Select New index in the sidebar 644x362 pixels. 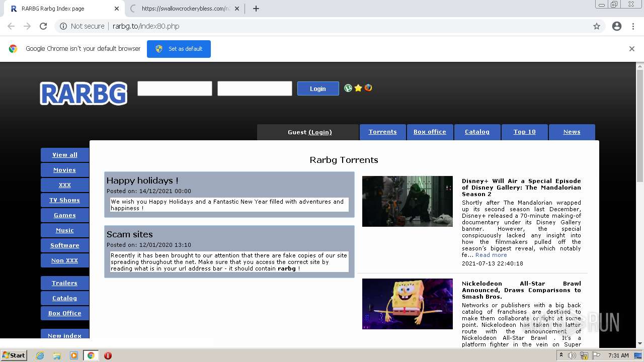pos(65,334)
